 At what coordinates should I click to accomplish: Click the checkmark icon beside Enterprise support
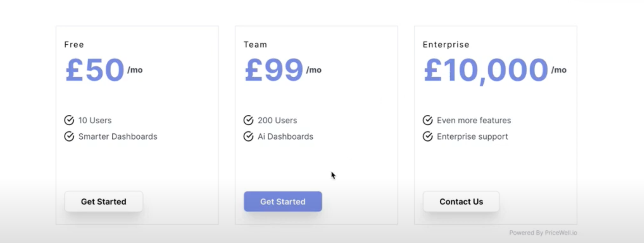click(428, 137)
